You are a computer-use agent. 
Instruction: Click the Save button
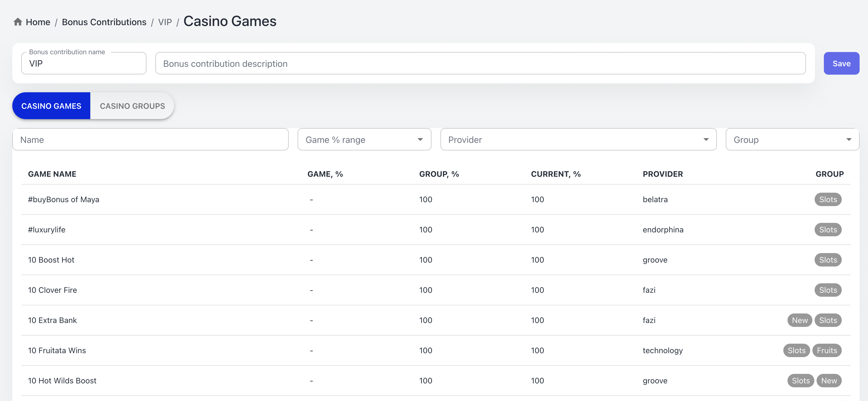point(841,63)
